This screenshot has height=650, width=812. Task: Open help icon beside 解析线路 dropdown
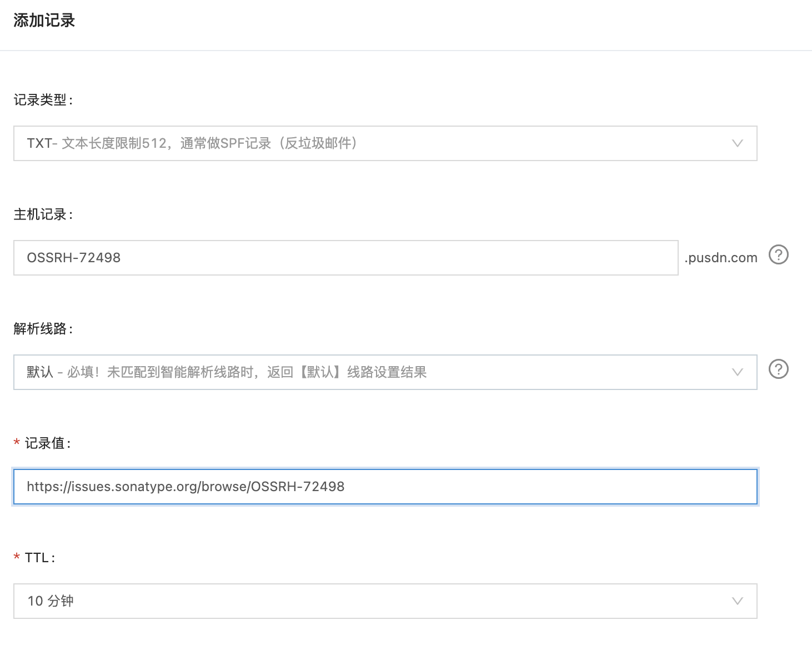pyautogui.click(x=778, y=369)
